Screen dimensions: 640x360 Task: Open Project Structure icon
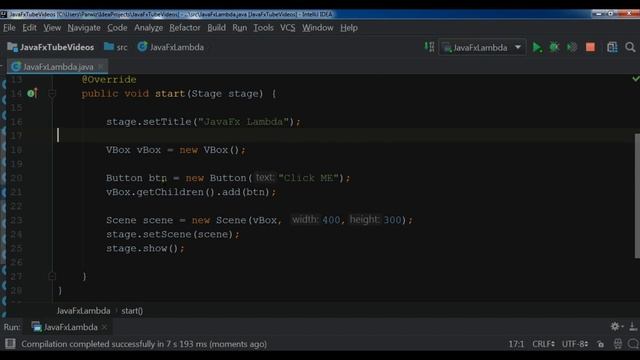tap(612, 47)
